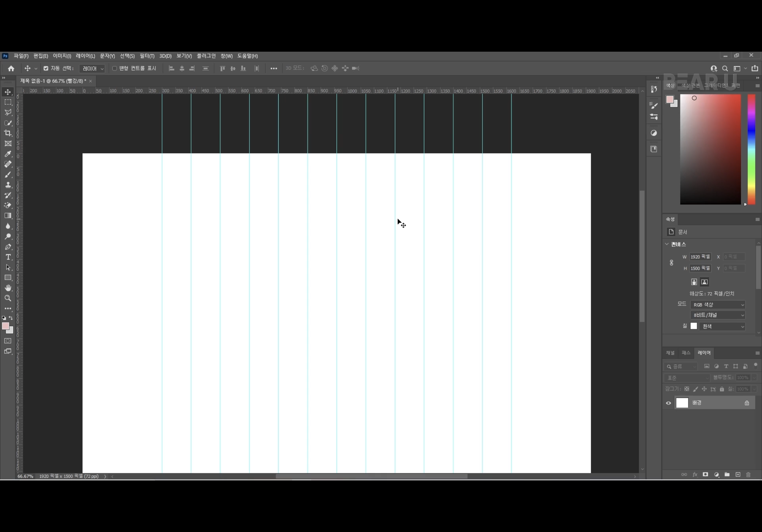This screenshot has height=532, width=762.
Task: Select the Pen tool
Action: [x=8, y=247]
